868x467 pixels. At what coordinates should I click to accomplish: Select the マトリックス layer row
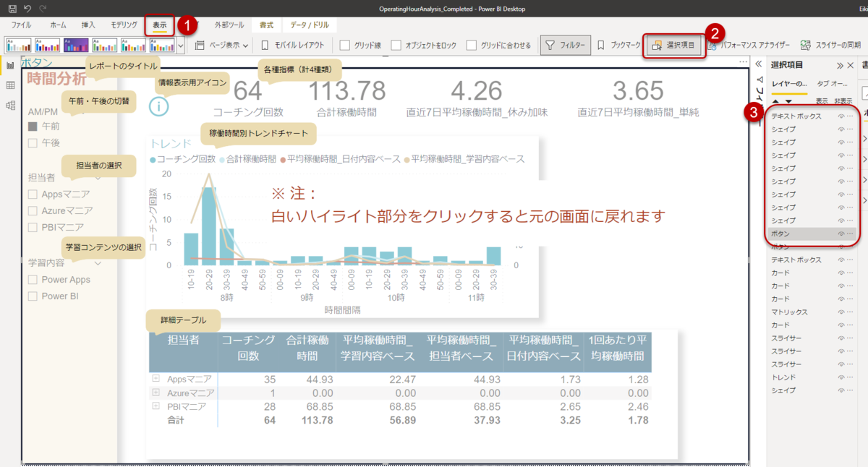click(812, 312)
